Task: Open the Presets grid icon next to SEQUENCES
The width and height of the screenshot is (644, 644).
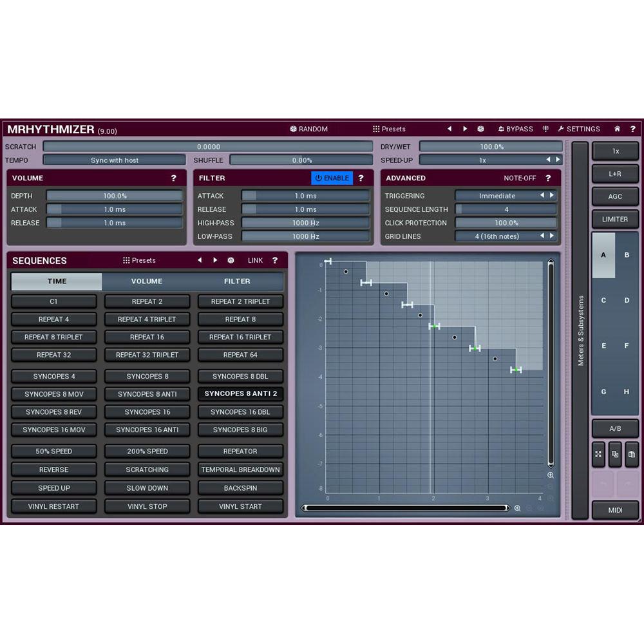Action: point(126,260)
